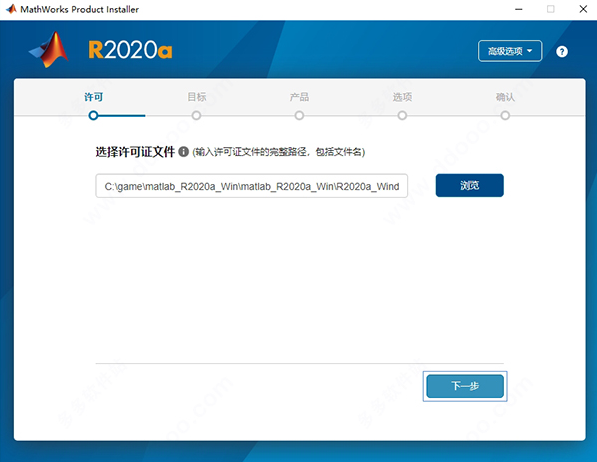Minimize the installer window
The width and height of the screenshot is (597, 462).
point(519,9)
